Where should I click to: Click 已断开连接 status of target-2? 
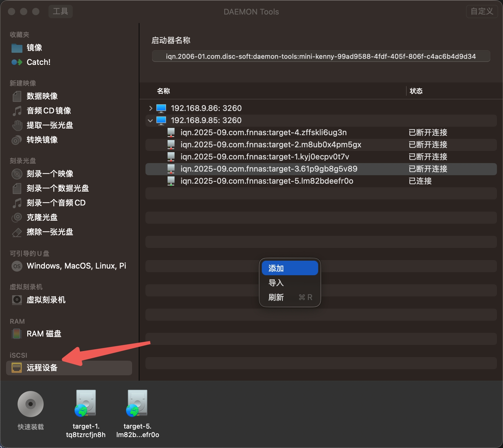428,145
